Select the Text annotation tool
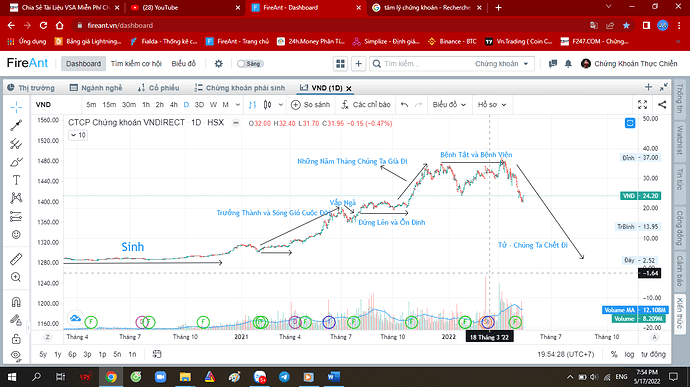The height and width of the screenshot is (387, 690). click(16, 180)
